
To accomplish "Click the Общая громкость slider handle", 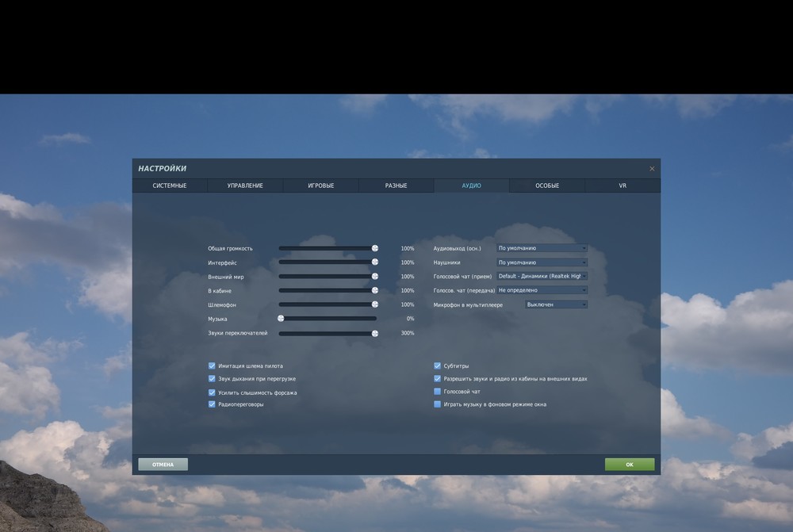I will 375,248.
